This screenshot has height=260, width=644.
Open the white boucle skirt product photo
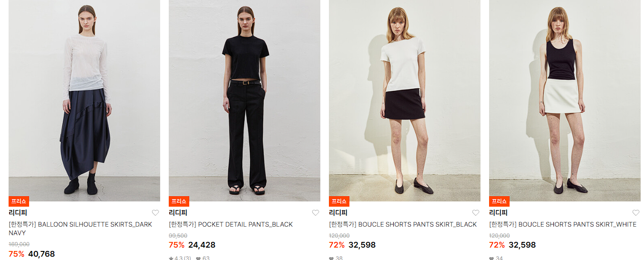565,100
